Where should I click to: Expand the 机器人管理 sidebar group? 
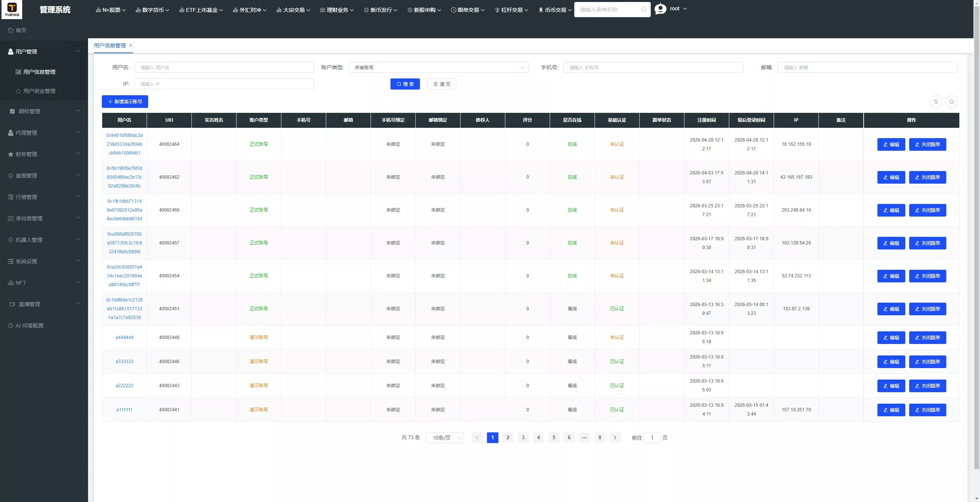44,240
